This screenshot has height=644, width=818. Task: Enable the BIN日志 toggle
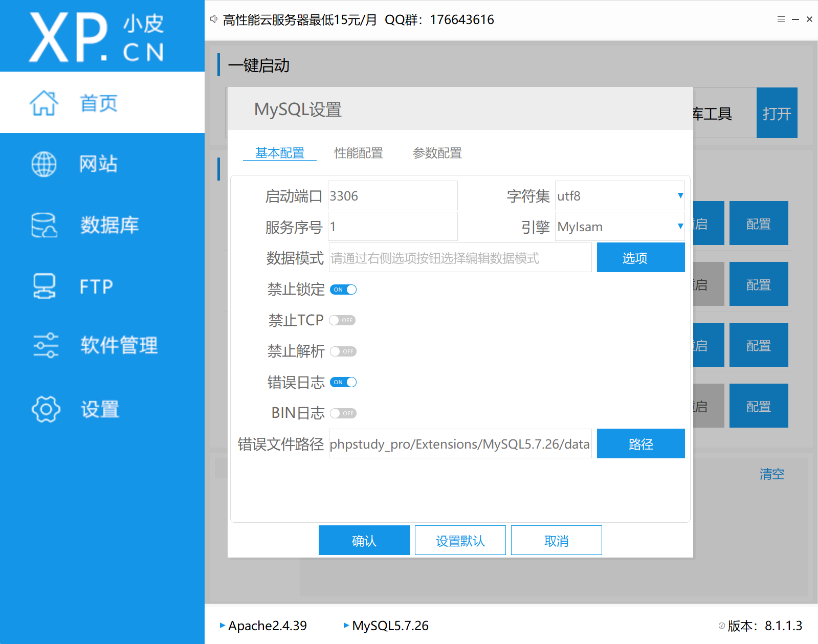343,413
